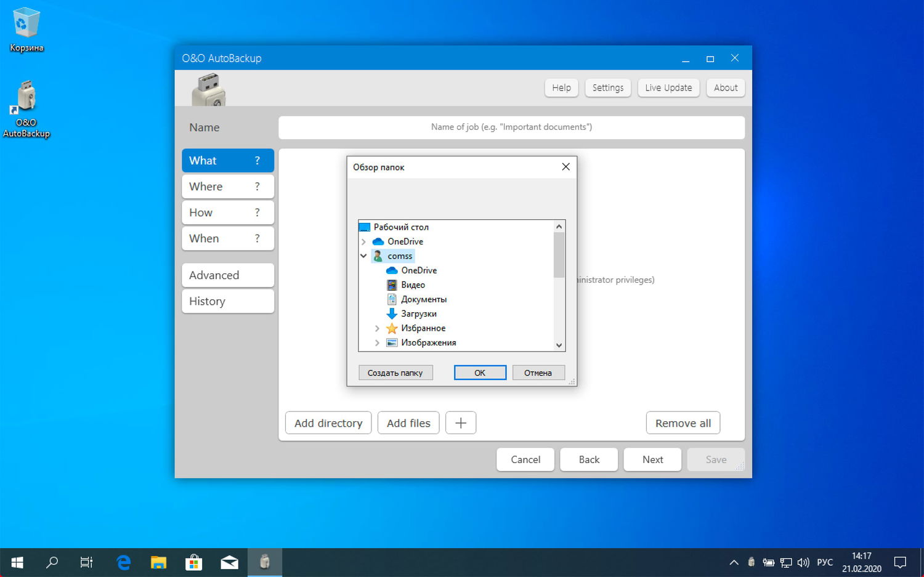924x577 pixels.
Task: Click Remove all to clear selections
Action: coord(683,422)
